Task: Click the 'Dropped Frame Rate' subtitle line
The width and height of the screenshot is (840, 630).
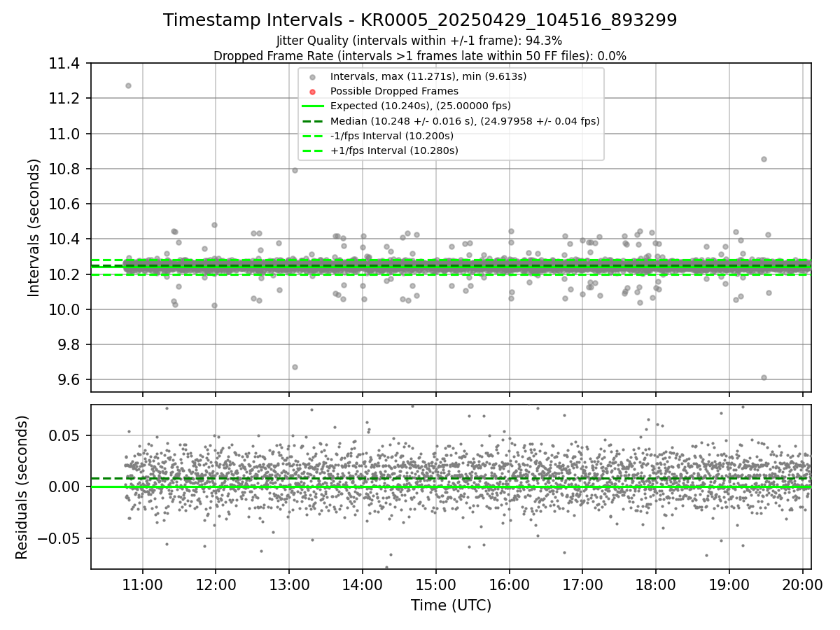Action: point(420,56)
